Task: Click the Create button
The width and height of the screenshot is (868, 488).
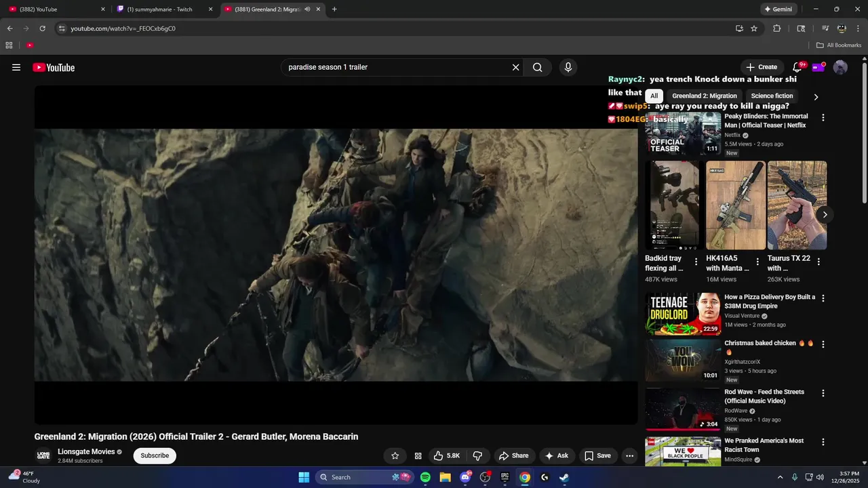Action: tap(762, 67)
